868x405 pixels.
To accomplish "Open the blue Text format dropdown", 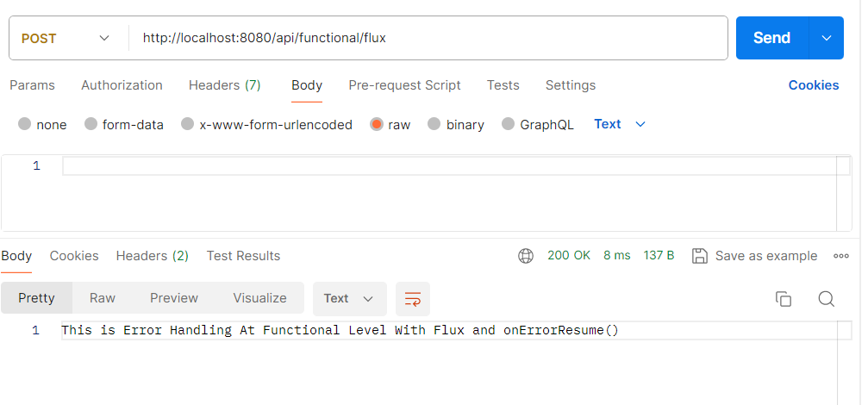I will 620,124.
